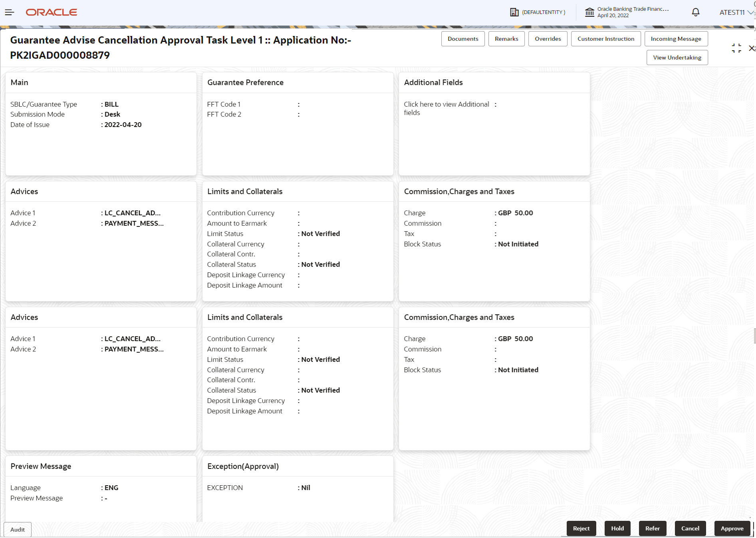Reject the approval task
The image size is (756, 538).
click(581, 528)
